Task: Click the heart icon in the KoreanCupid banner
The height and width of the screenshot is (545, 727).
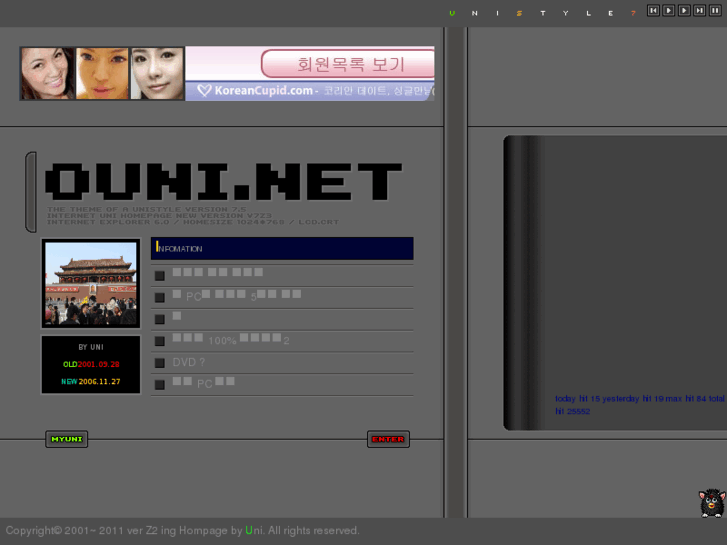Action: (x=204, y=90)
